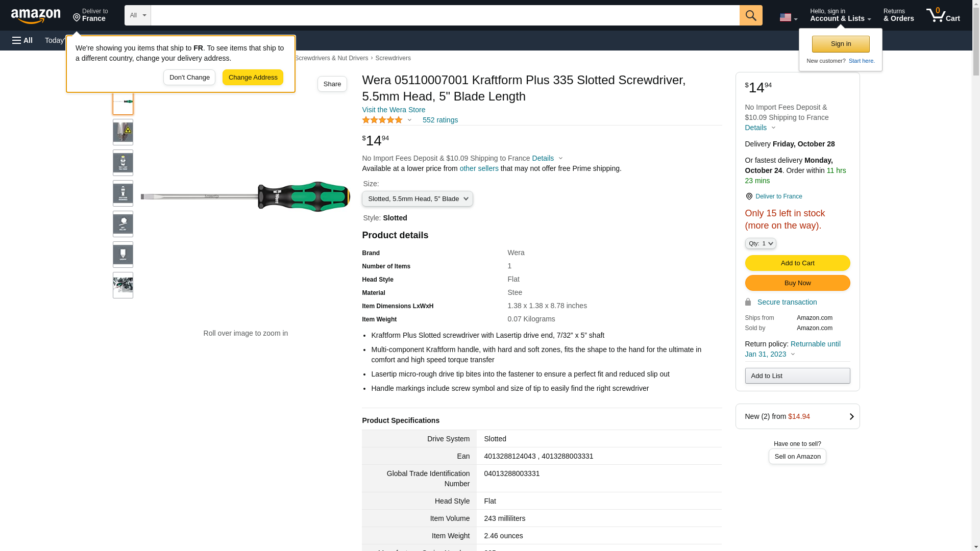Open the language flag selector

[788, 17]
